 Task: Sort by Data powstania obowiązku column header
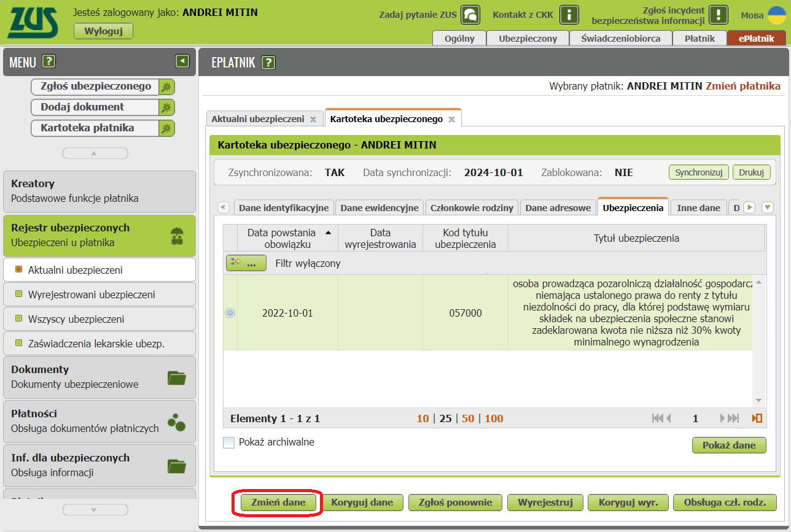click(x=287, y=238)
